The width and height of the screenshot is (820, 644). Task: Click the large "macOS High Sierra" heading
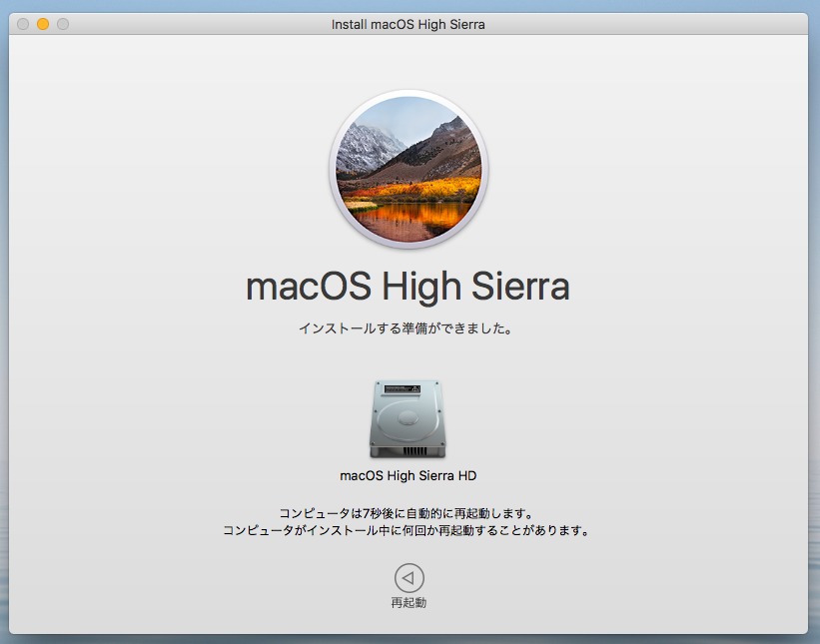coord(408,287)
